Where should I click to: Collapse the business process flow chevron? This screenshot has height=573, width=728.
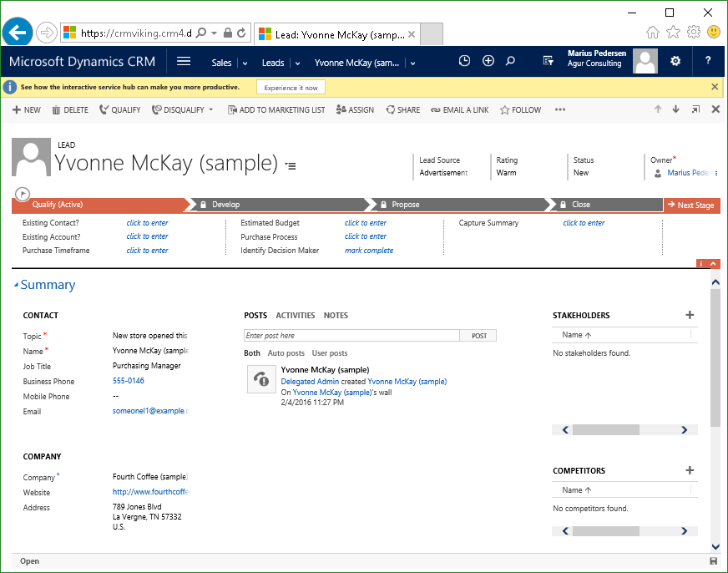click(713, 264)
